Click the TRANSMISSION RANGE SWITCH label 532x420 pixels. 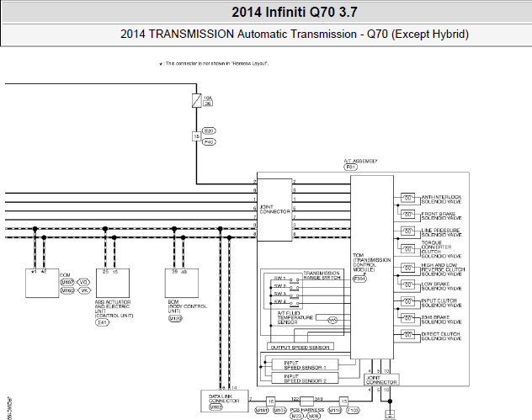click(x=322, y=275)
